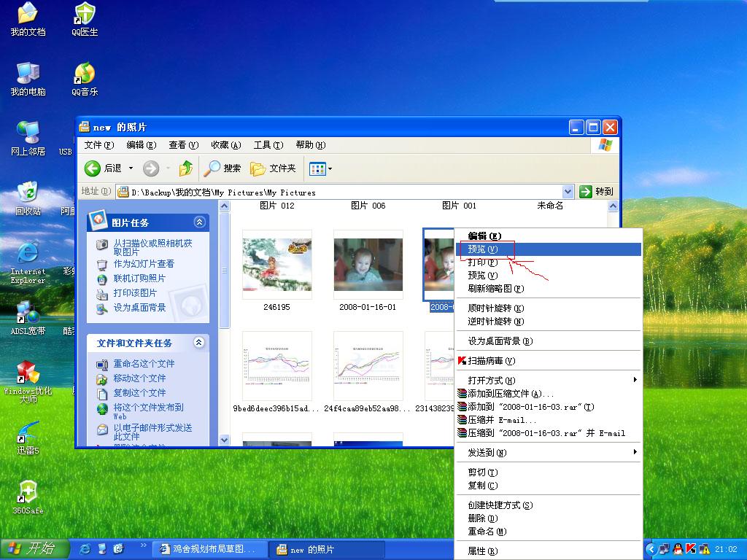Select the Windows优化大师 desktop icon
Screen dimensions: 747x560
(28, 382)
